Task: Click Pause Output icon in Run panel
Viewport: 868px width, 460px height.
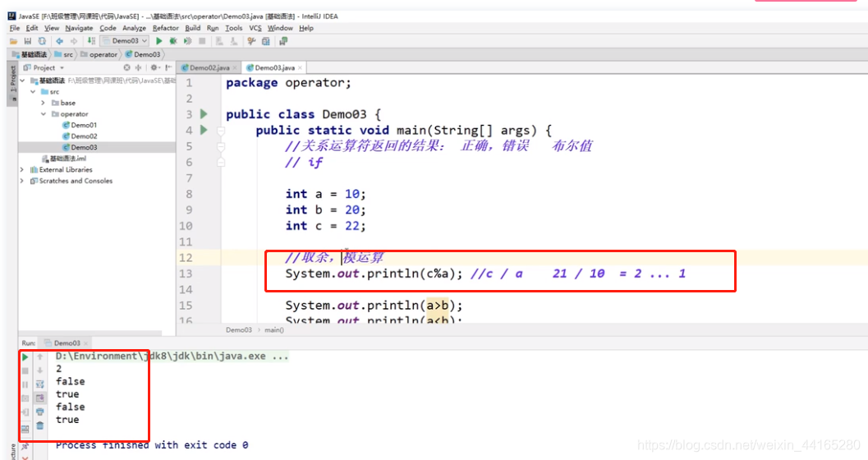Action: click(x=25, y=384)
